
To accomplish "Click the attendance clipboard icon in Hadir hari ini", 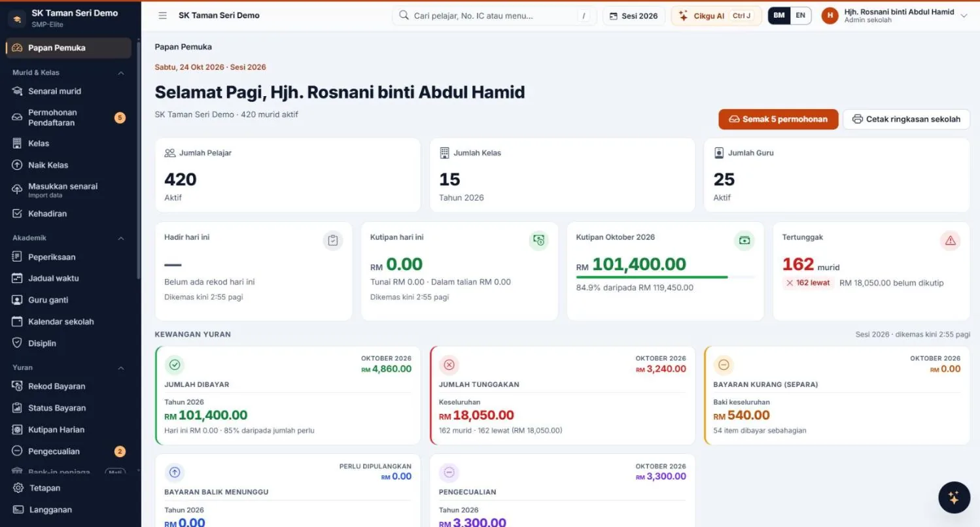I will [x=333, y=241].
